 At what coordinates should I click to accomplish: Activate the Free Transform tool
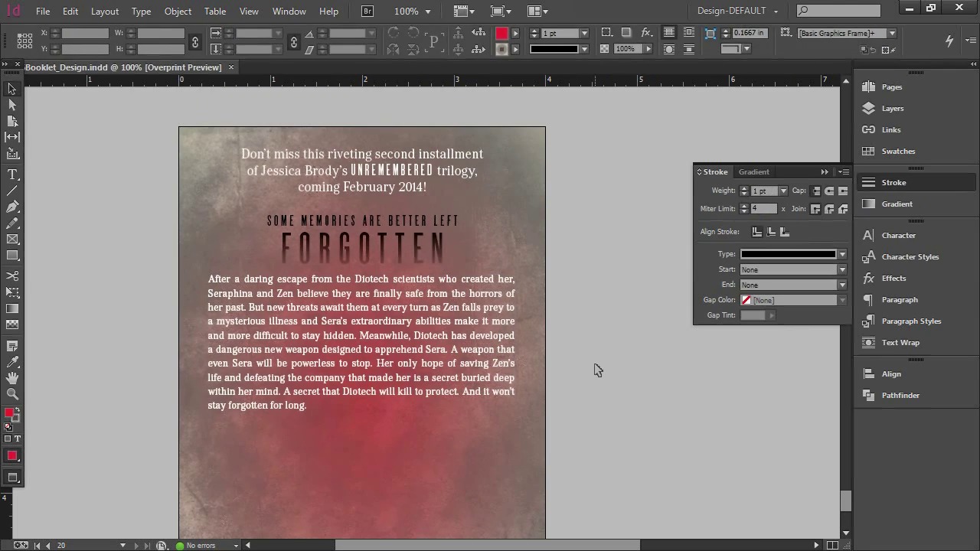pos(12,292)
